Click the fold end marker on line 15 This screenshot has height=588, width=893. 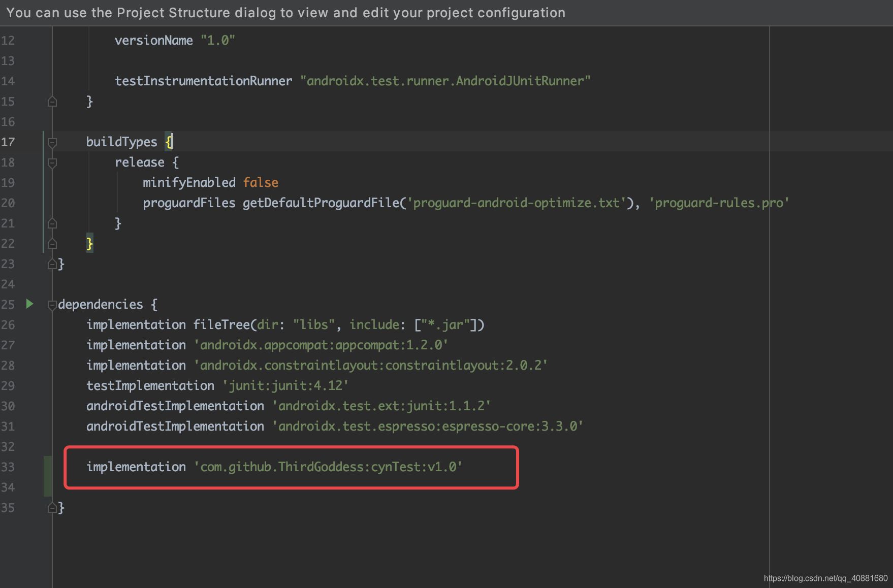(52, 102)
